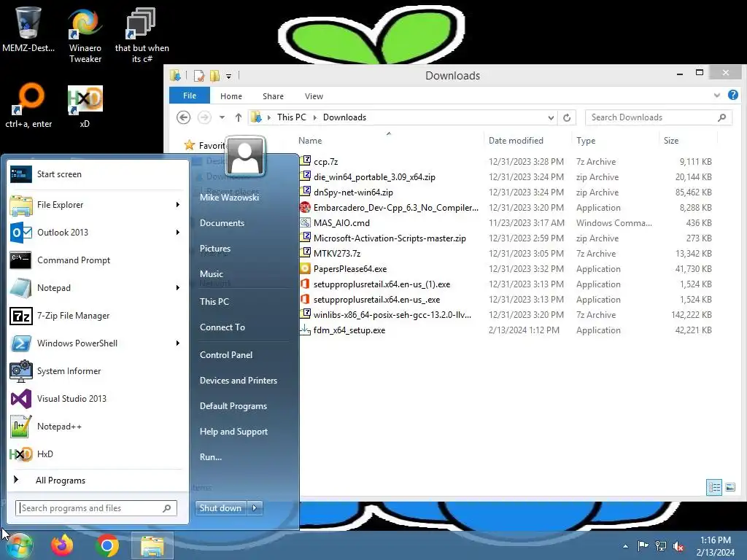Select the 'ctrl+a, enter' desktop shortcut
747x560 pixels.
[x=28, y=106]
